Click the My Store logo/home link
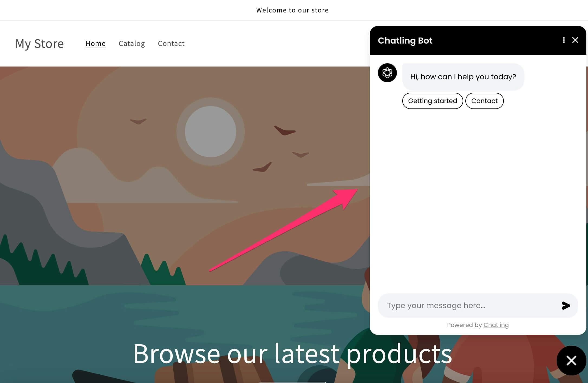The height and width of the screenshot is (383, 588). [40, 43]
